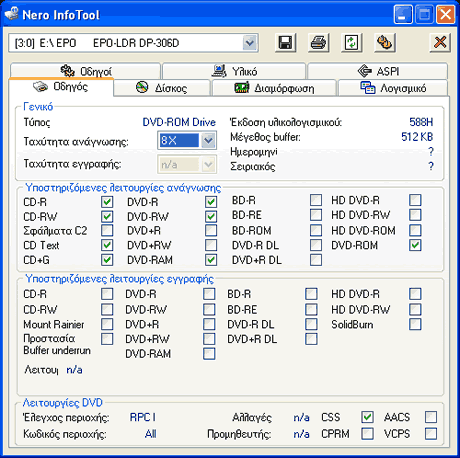This screenshot has width=460, height=458.
Task: Toggle the Σφάλματα C2 checkbox
Action: point(107,230)
